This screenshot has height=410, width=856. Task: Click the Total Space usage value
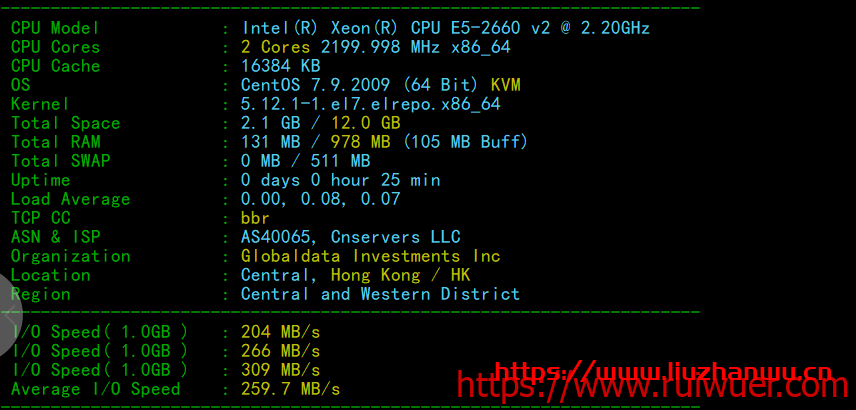[x=320, y=123]
